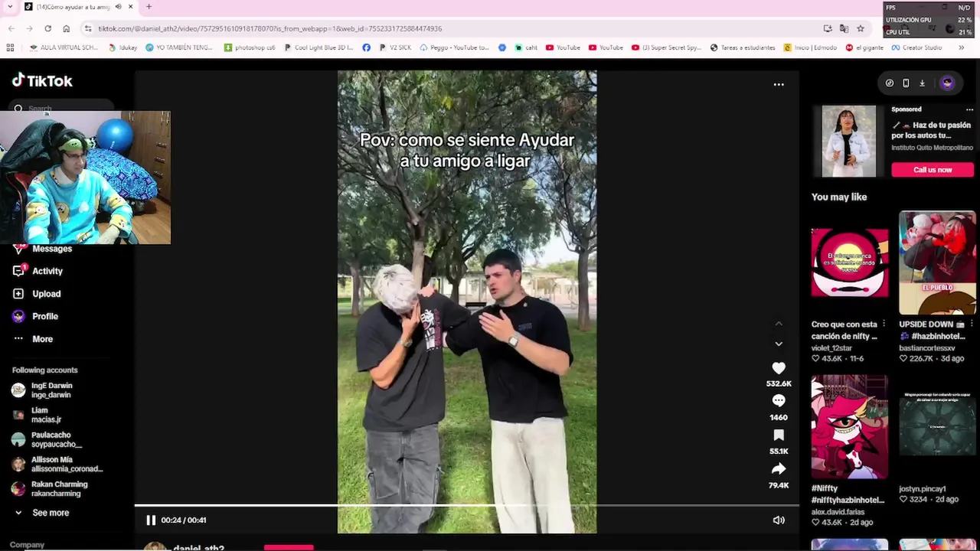Click the Company footer link

tap(27, 545)
